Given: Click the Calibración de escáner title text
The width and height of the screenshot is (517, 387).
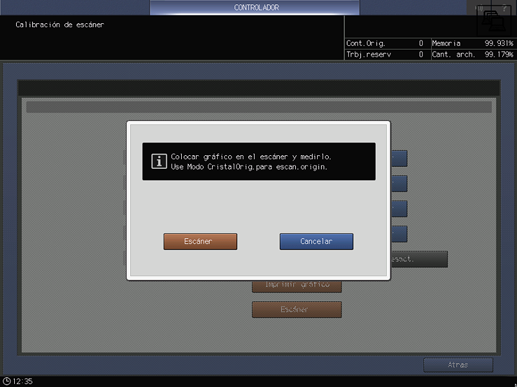Looking at the screenshot, I should point(60,25).
